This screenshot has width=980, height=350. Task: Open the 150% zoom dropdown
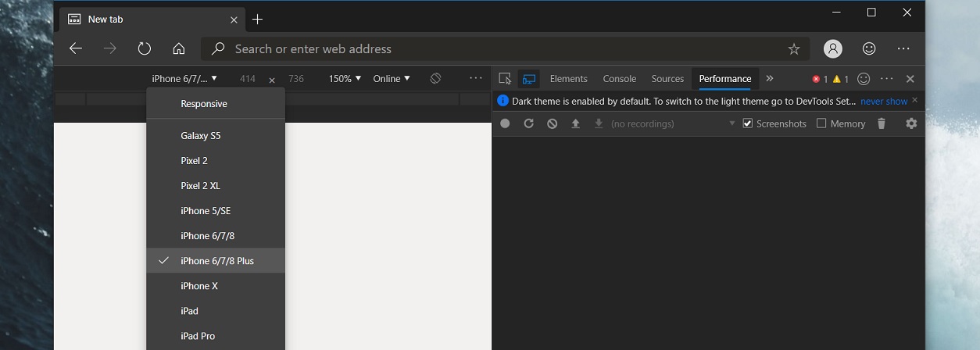[x=345, y=78]
